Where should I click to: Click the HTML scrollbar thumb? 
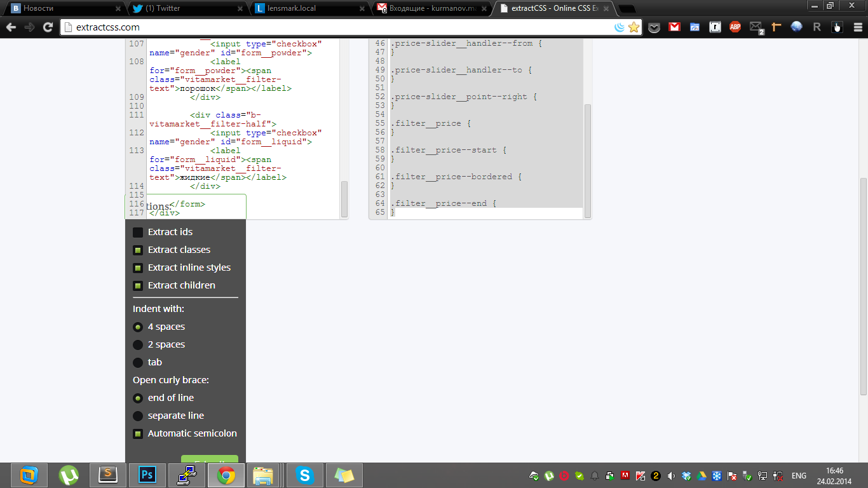(344, 199)
